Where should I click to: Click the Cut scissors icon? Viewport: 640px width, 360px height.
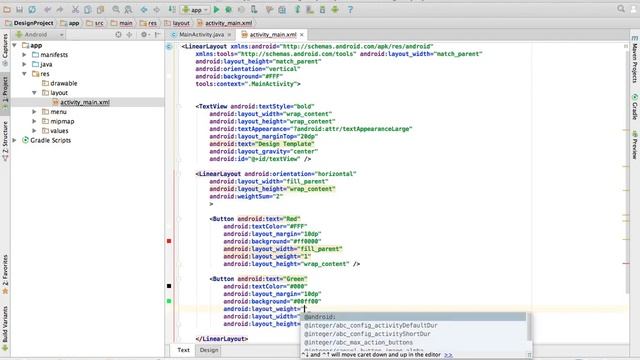[x=76, y=9]
